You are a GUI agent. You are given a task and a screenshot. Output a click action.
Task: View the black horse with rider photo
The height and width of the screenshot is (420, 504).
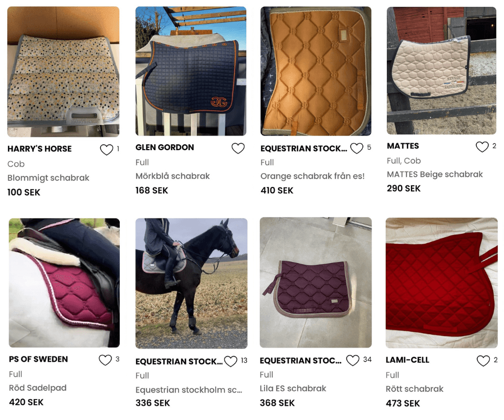click(x=192, y=283)
